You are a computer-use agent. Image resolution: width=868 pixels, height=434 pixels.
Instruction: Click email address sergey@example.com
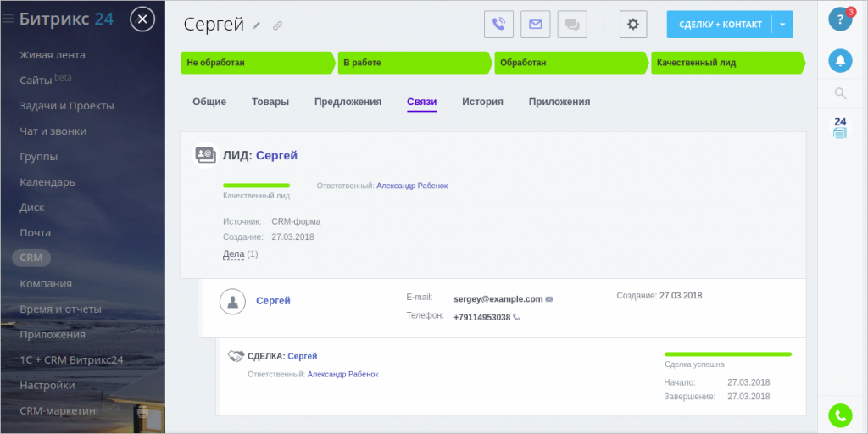point(498,299)
